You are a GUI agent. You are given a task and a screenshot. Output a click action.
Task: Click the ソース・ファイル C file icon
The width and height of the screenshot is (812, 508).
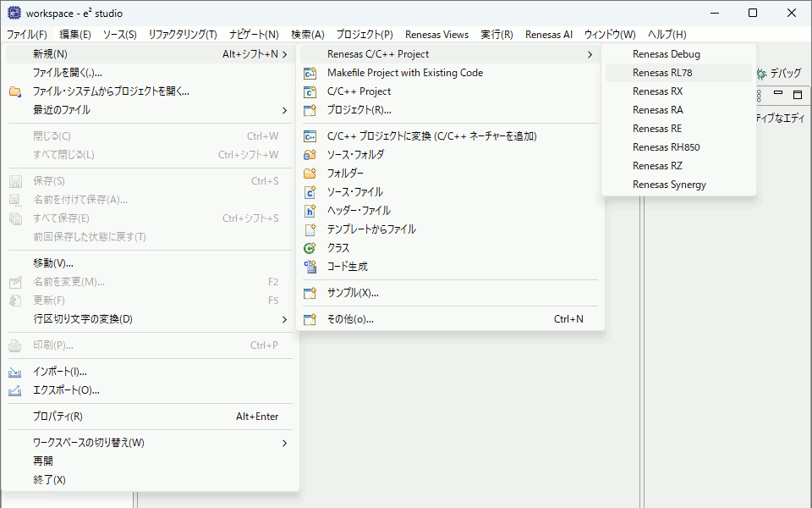point(310,192)
